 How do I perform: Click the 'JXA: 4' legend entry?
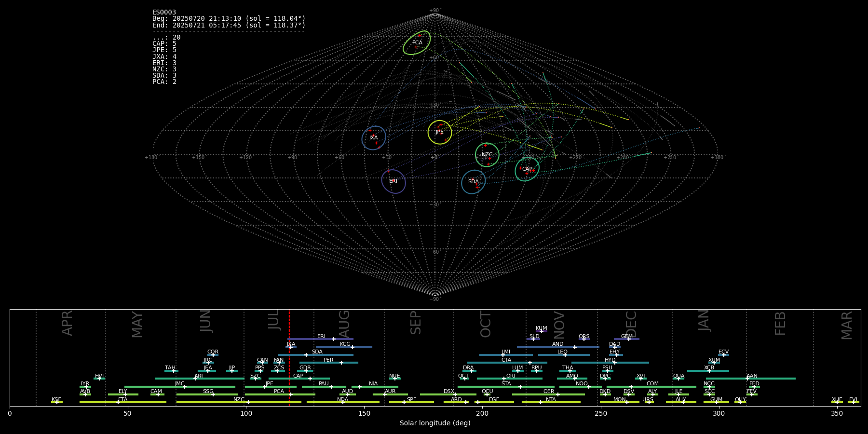point(164,56)
